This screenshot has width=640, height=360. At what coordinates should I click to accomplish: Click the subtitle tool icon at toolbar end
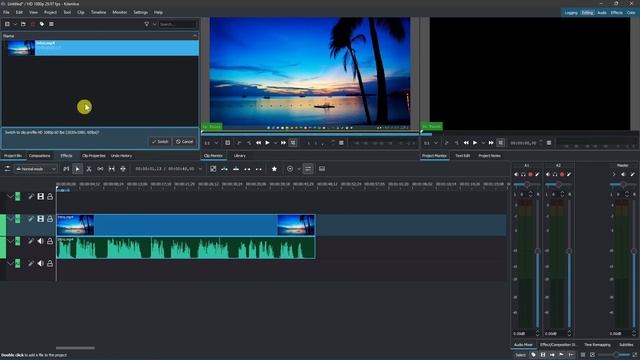322,169
